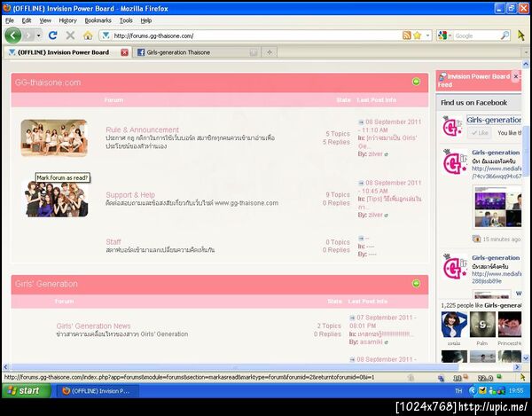Switch to the Girls-generation Thaisone tab

tap(197, 52)
